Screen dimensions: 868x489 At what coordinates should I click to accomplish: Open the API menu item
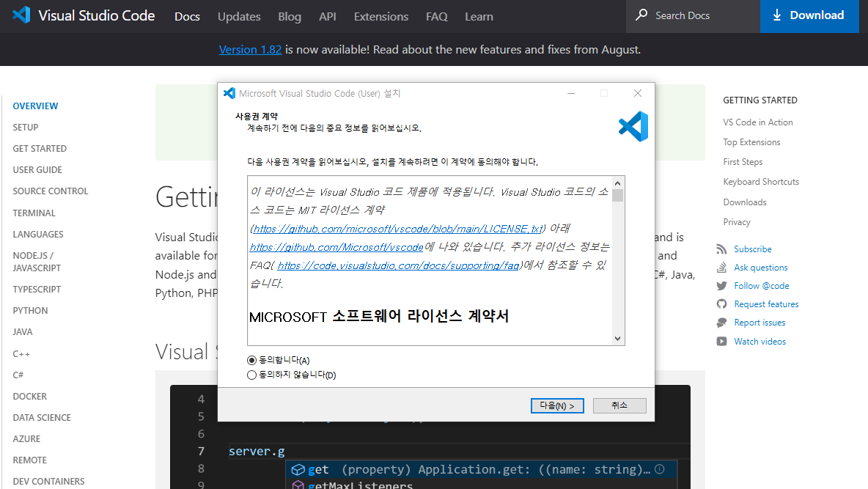coord(328,17)
